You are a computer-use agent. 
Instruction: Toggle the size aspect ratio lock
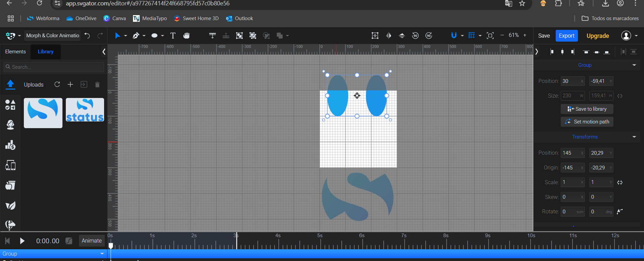620,96
